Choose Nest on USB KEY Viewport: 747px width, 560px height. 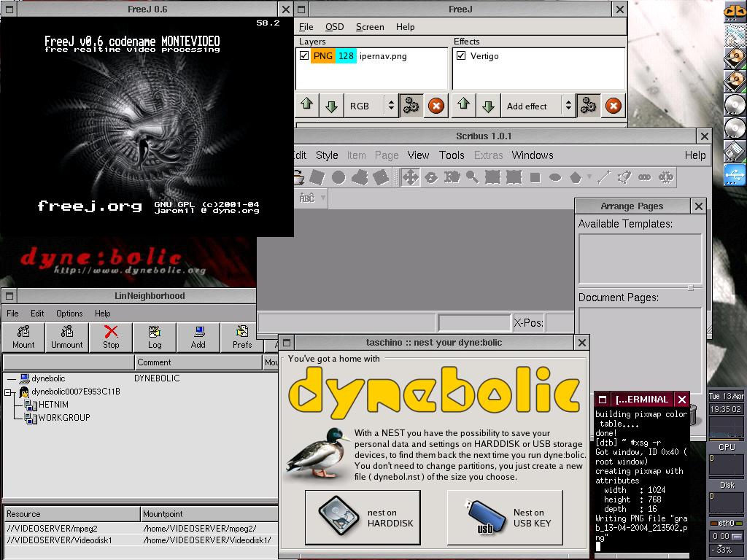tap(505, 517)
